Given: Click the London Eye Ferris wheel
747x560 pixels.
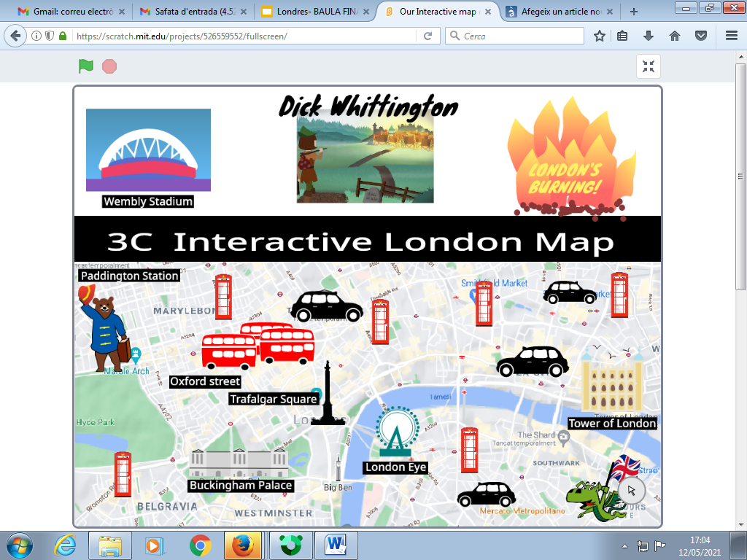Looking at the screenshot, I should (396, 432).
